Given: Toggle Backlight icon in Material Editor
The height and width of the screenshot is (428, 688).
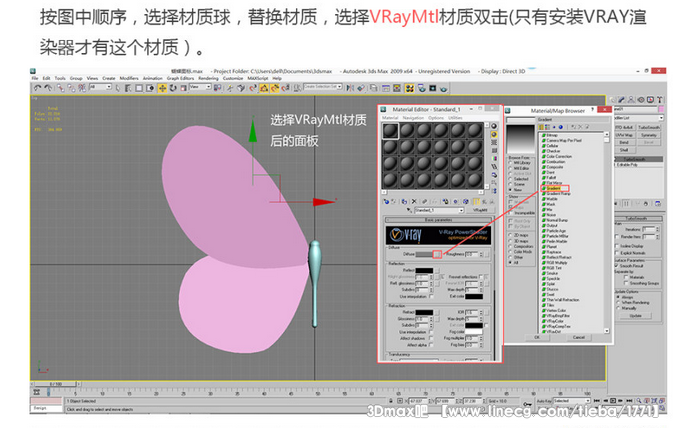Looking at the screenshot, I should (494, 135).
